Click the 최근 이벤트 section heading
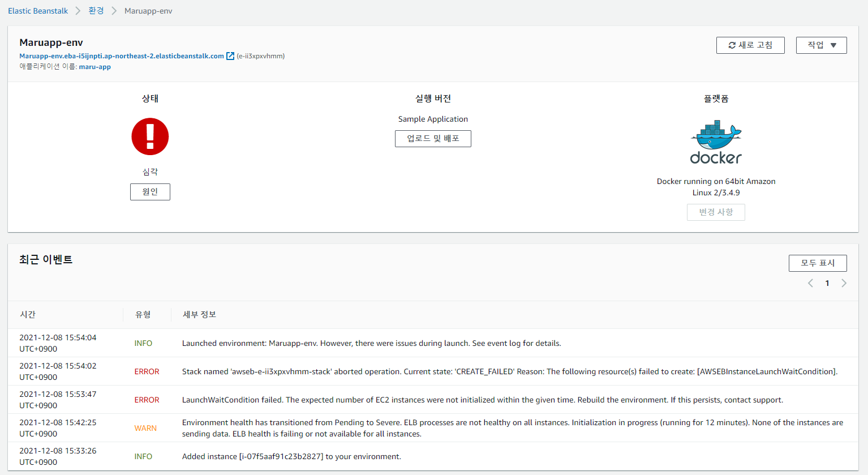This screenshot has width=868, height=475. [46, 259]
